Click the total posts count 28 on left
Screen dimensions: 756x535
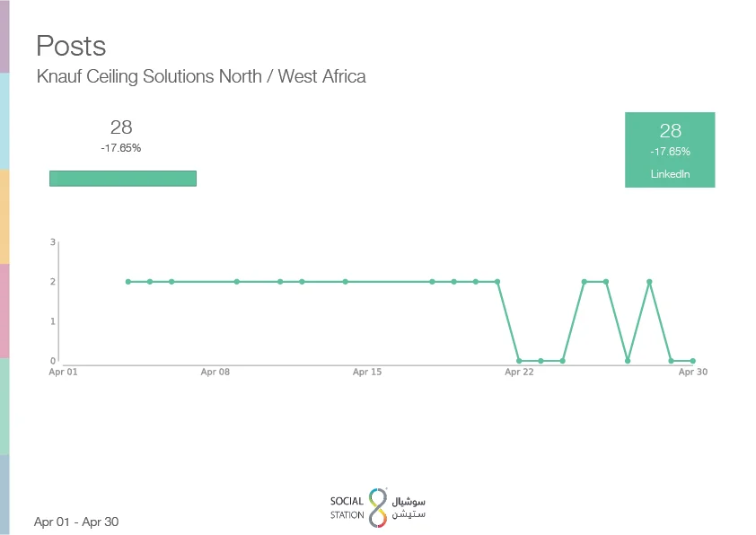coord(121,127)
